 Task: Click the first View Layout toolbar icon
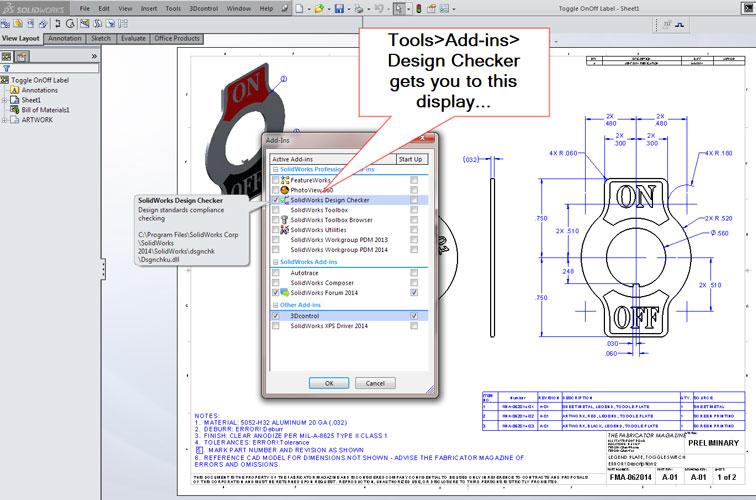click(x=6, y=23)
